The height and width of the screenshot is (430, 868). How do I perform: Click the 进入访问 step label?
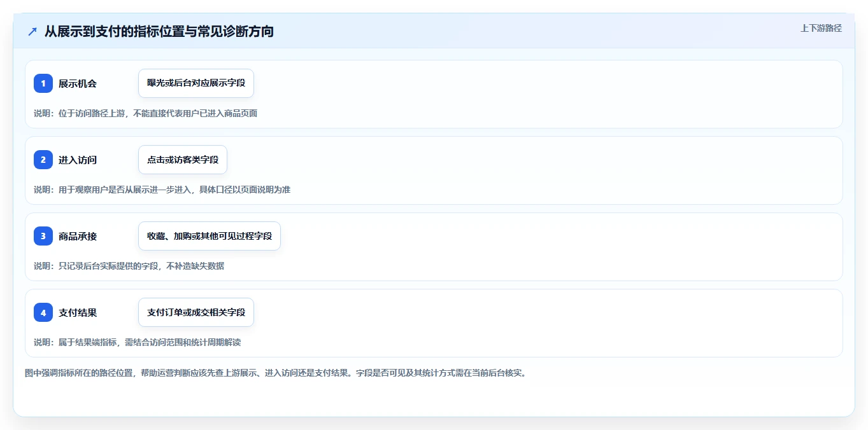tap(78, 160)
